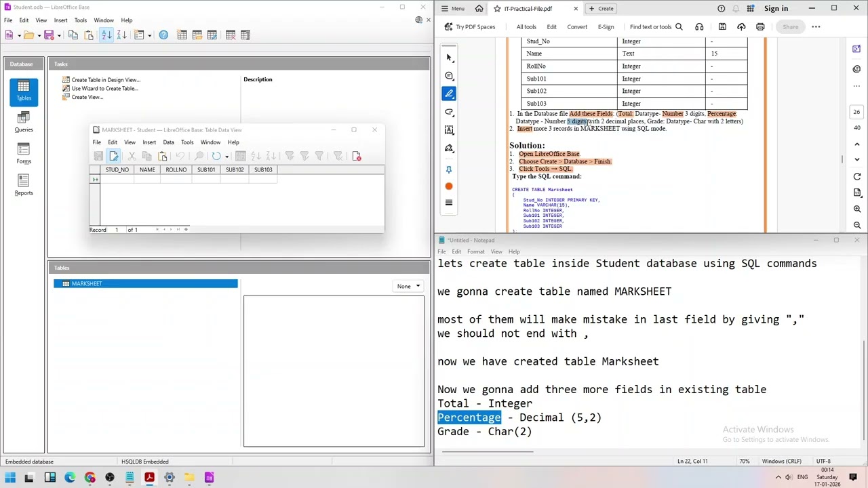Open the Insert menu in Student.odb window
Screen dimensions: 868x488
click(60, 20)
